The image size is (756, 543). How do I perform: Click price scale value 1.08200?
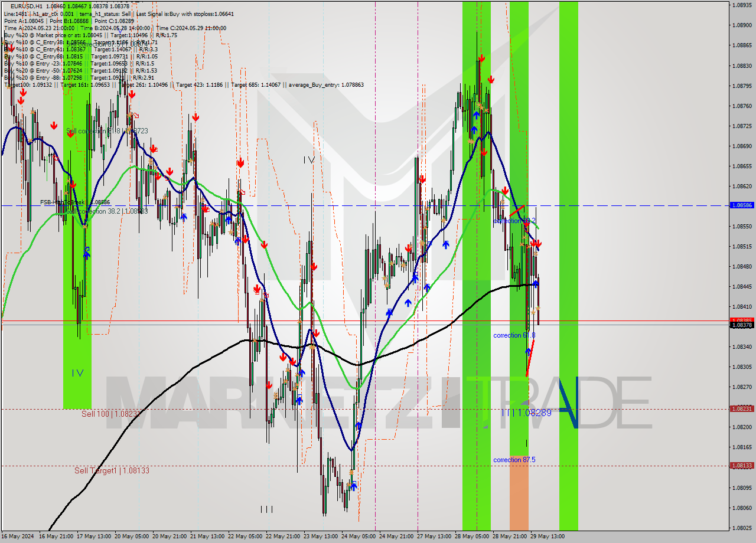(x=742, y=427)
